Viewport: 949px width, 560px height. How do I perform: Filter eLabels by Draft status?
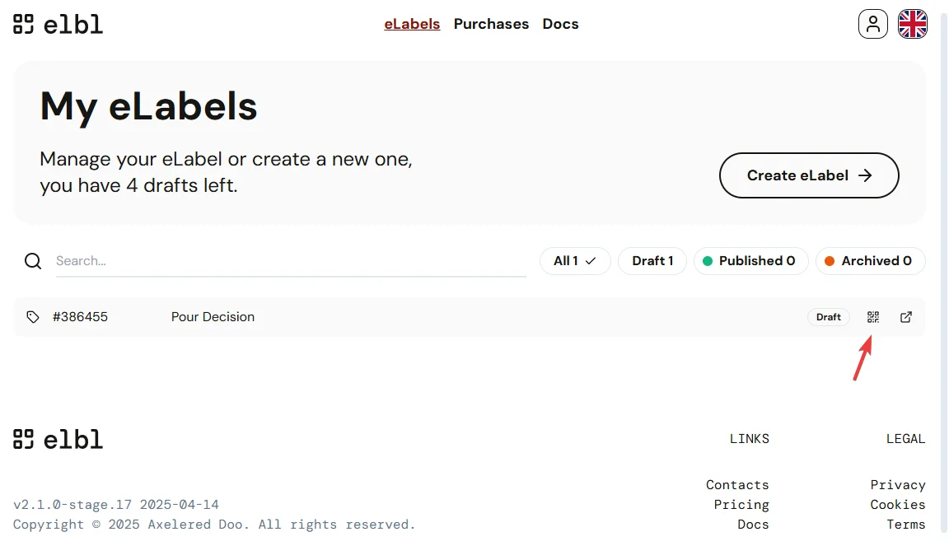point(652,261)
